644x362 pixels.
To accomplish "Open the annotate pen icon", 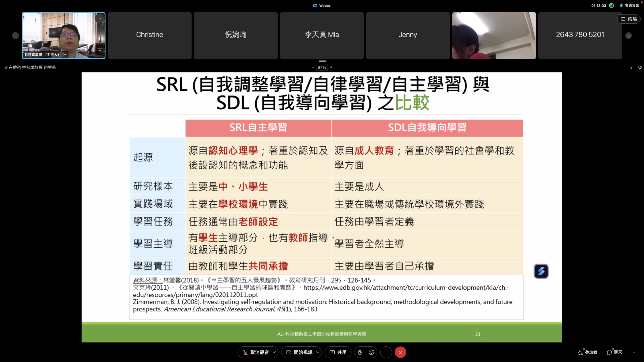I will point(630,67).
